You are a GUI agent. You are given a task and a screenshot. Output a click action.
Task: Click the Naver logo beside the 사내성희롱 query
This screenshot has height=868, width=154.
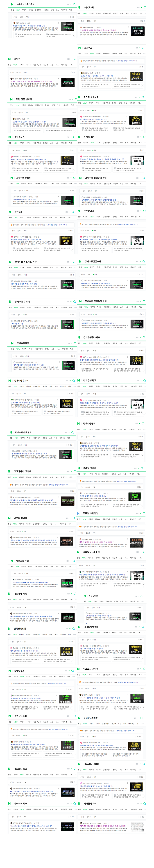pyautogui.click(x=85, y=596)
